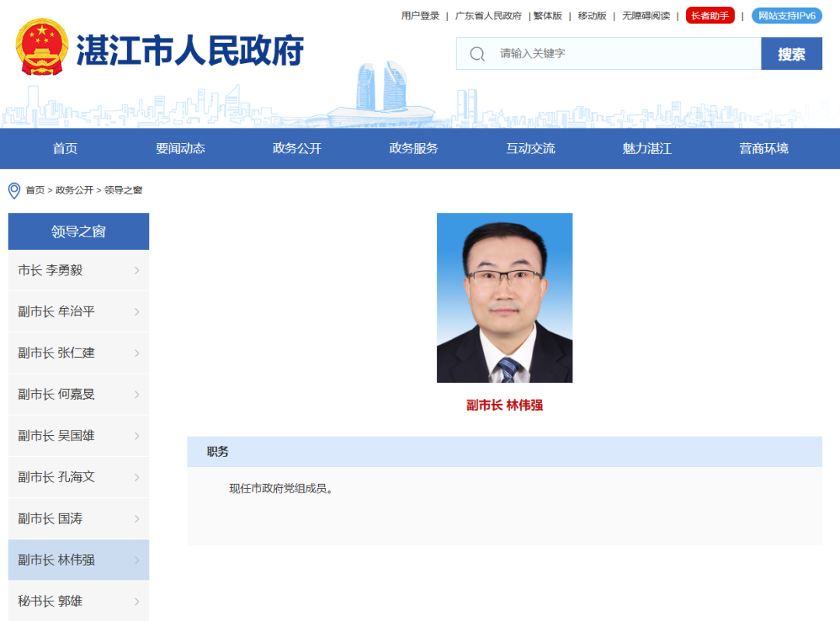Click the 网站支持IPv6 badge

click(786, 16)
